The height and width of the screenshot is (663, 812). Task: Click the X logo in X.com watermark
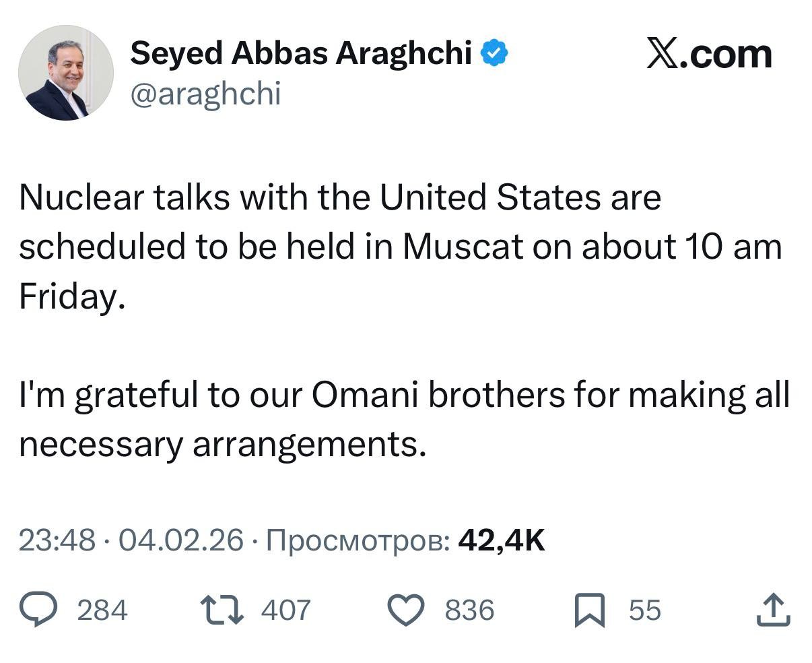[x=663, y=53]
